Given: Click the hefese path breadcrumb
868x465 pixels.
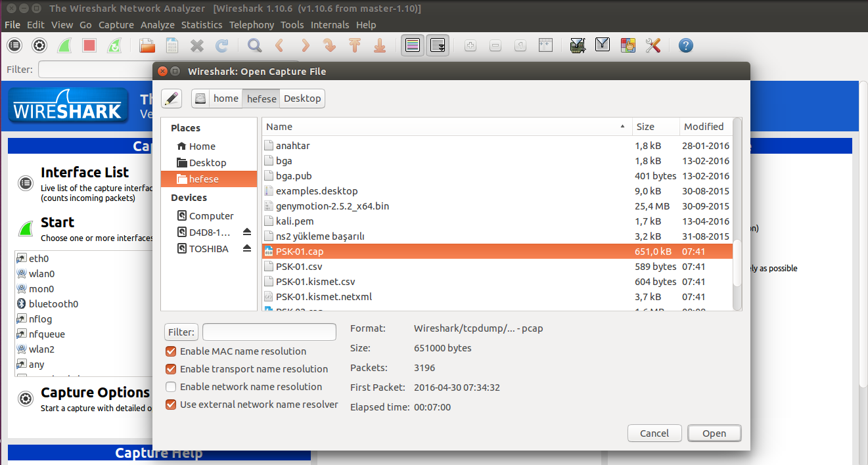Looking at the screenshot, I should (x=262, y=99).
